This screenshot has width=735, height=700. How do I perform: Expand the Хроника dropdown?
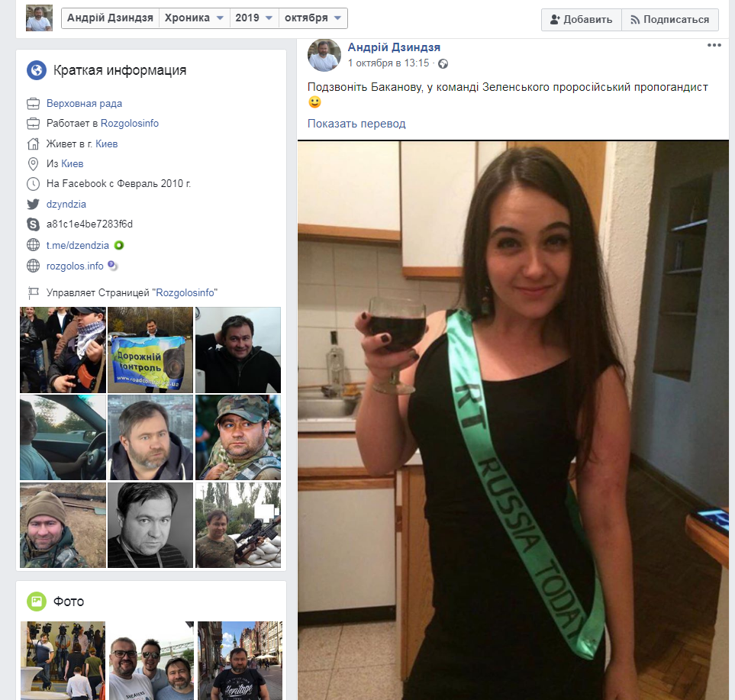194,18
